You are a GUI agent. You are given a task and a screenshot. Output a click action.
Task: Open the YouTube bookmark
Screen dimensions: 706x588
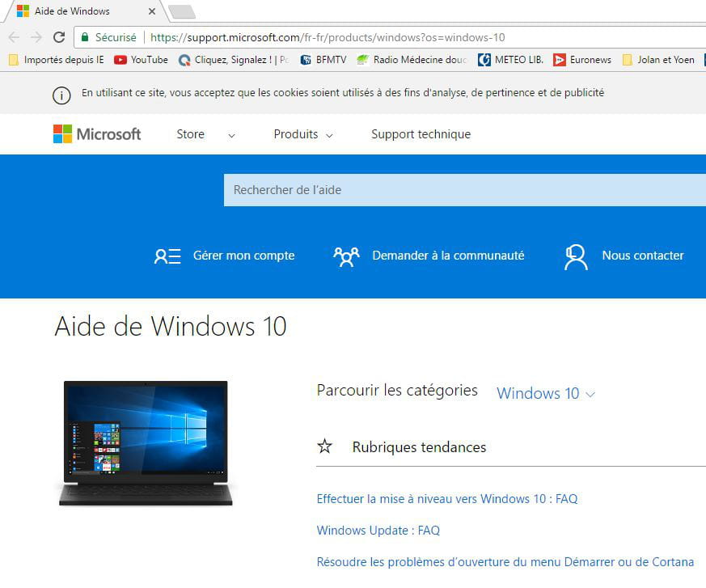point(141,59)
